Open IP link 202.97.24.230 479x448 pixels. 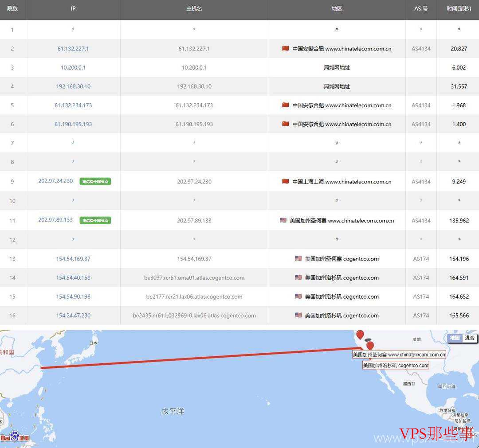coord(55,181)
